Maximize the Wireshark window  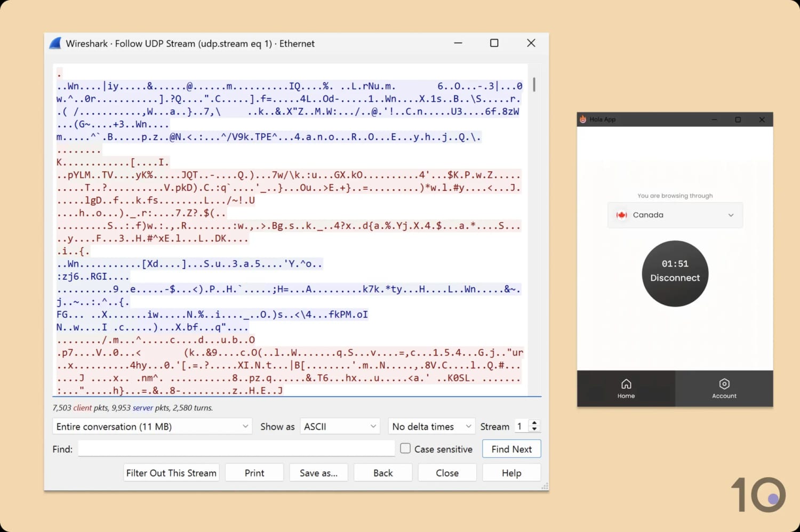(494, 43)
